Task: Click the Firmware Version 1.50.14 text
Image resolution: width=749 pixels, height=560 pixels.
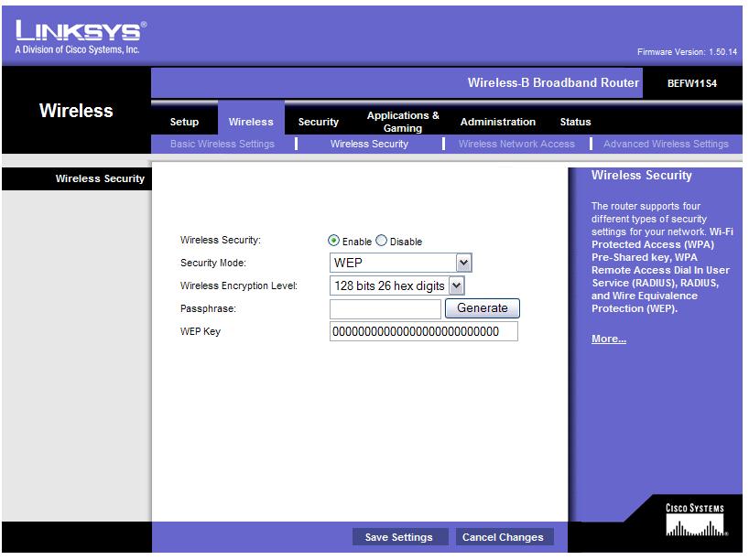Action: [687, 51]
